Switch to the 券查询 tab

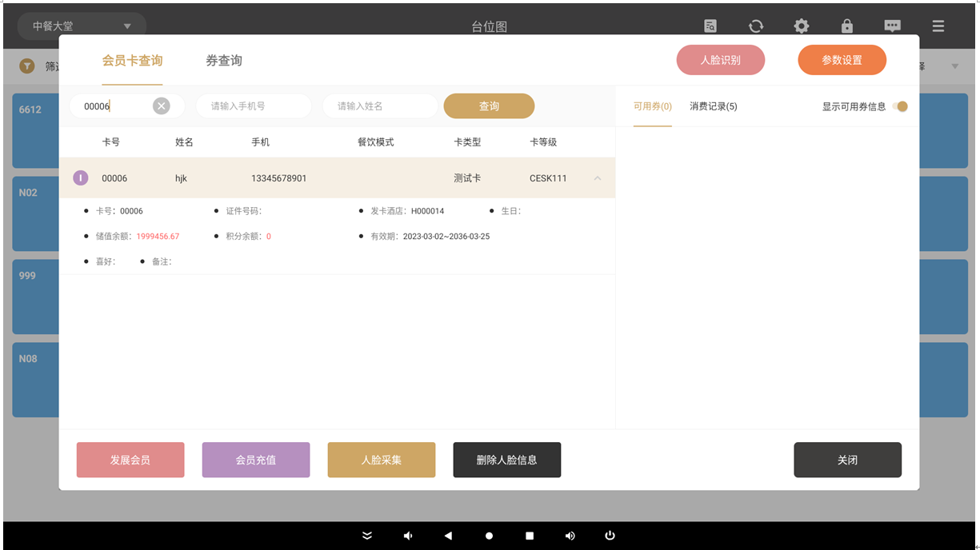[224, 61]
